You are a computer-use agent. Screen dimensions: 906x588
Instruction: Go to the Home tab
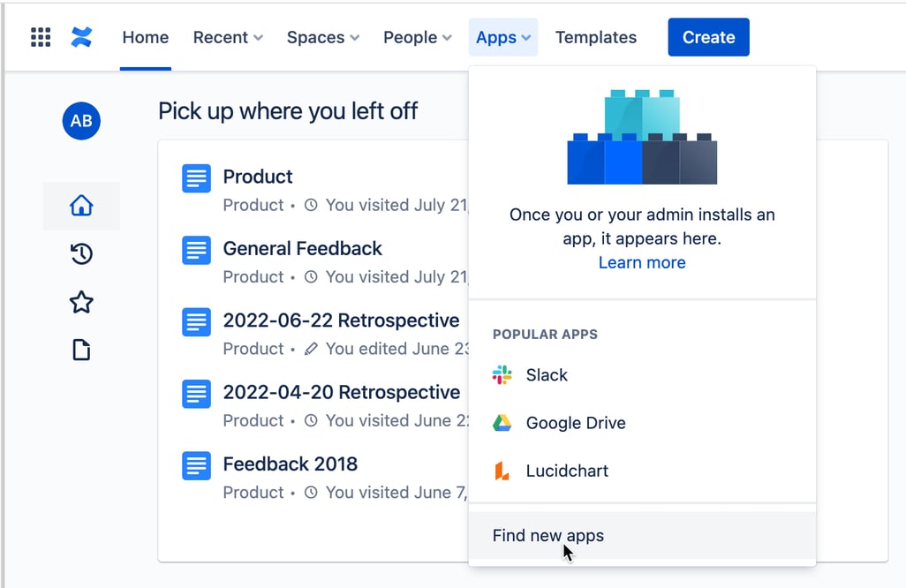click(x=146, y=37)
